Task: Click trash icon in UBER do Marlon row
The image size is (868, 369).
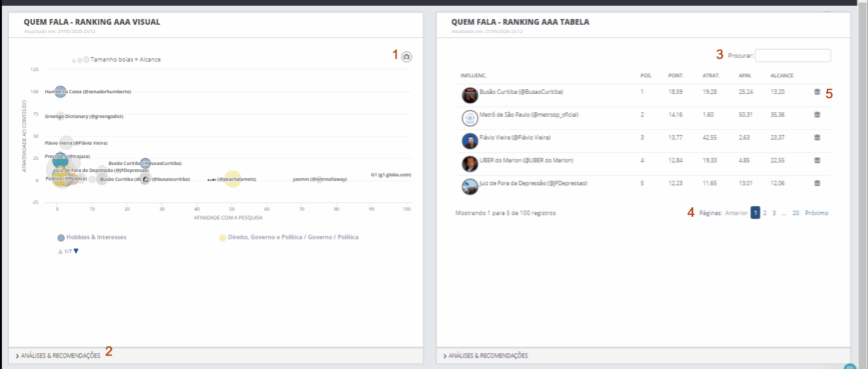Action: point(817,160)
